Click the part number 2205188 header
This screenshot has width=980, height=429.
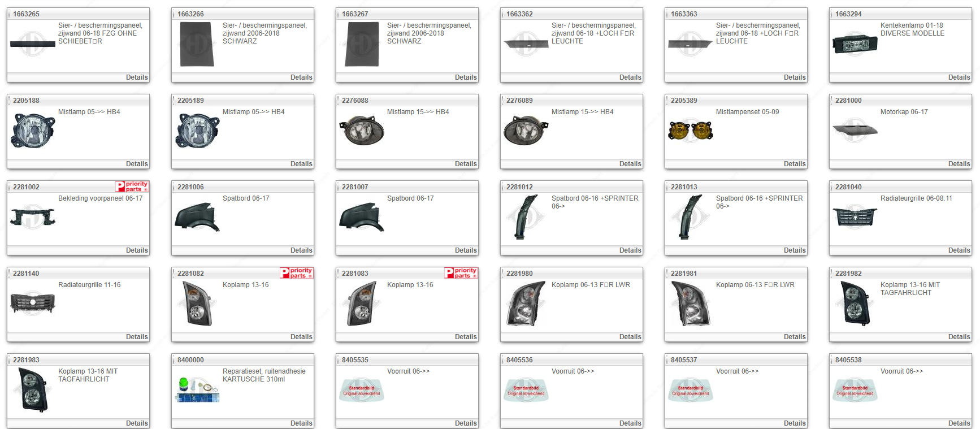click(27, 101)
